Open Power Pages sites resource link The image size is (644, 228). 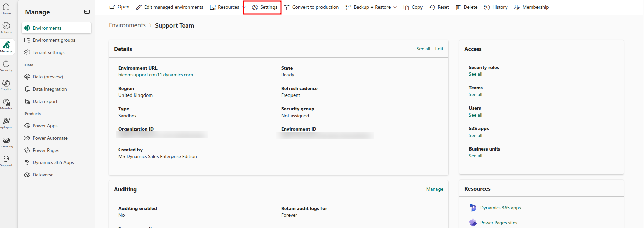click(499, 223)
